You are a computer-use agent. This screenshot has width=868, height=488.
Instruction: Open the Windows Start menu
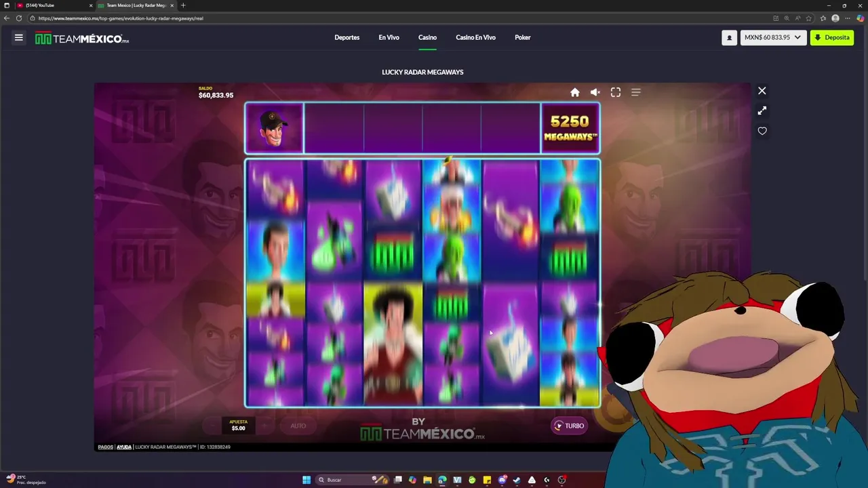307,480
